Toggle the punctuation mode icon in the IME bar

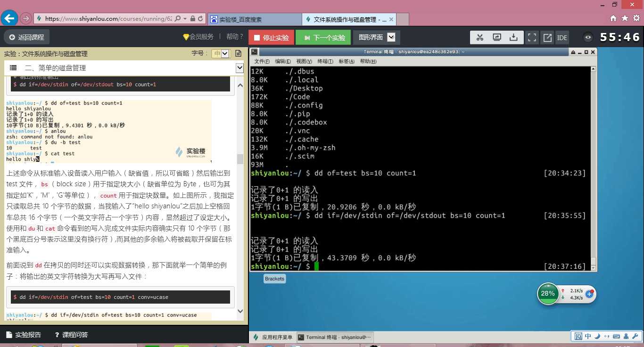[606, 337]
